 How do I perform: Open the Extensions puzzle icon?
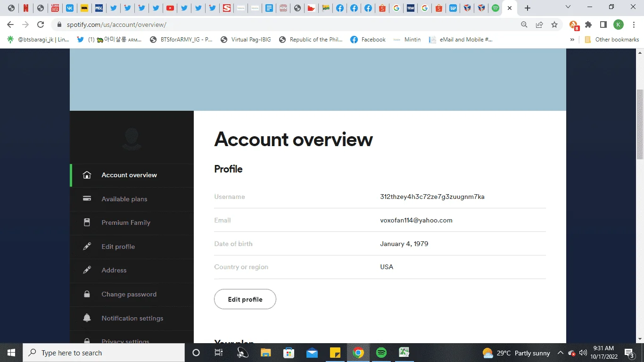coord(588,25)
